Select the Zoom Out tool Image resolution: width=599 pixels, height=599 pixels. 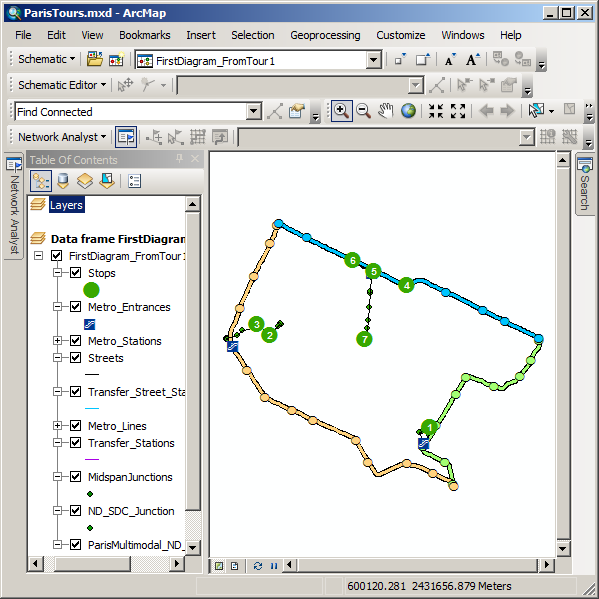(363, 111)
